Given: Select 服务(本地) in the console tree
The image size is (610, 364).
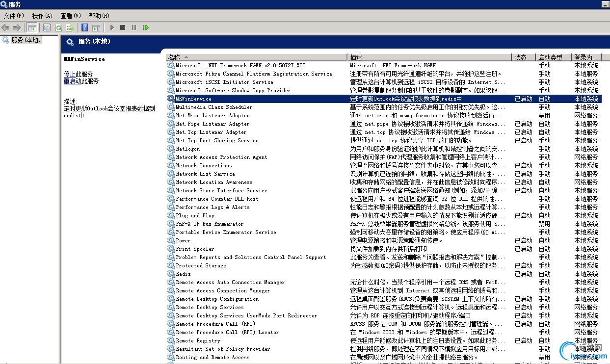Looking at the screenshot, I should (x=26, y=40).
